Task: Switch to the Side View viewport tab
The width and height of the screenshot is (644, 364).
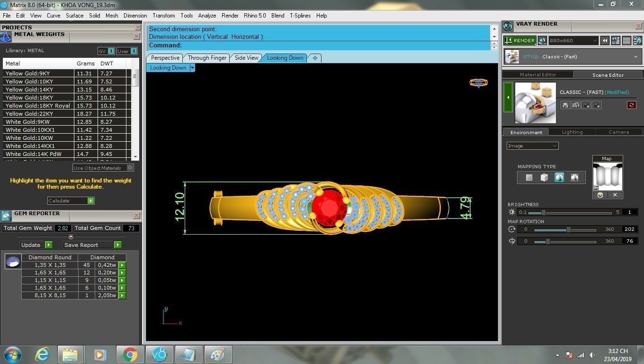Action: click(x=247, y=58)
